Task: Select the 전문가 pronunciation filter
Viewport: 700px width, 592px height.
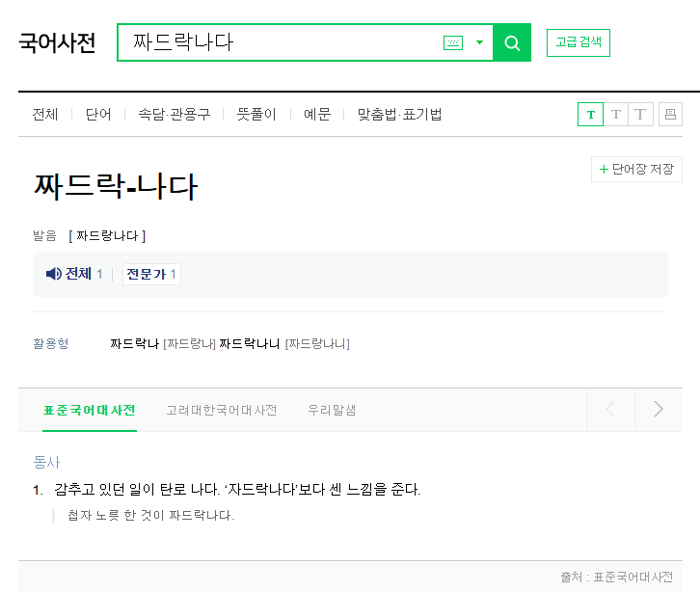Action: [151, 275]
